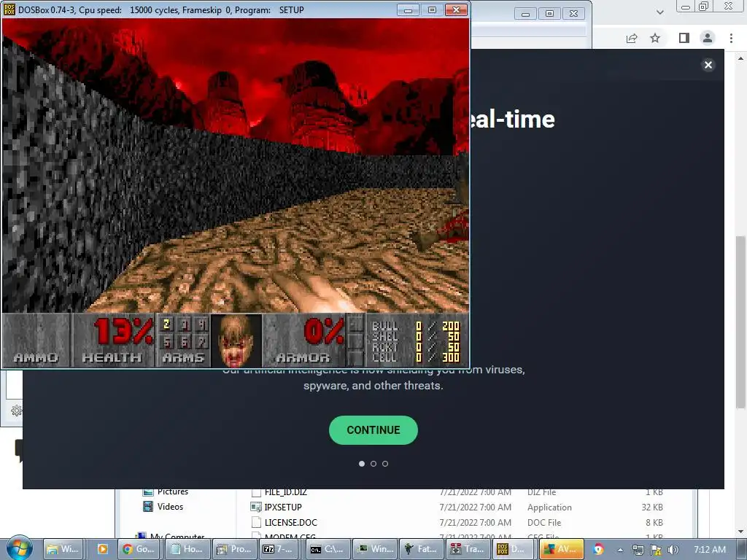Click the Doomguy face in status bar
Viewport: 747px width, 560px height.
pyautogui.click(x=236, y=340)
